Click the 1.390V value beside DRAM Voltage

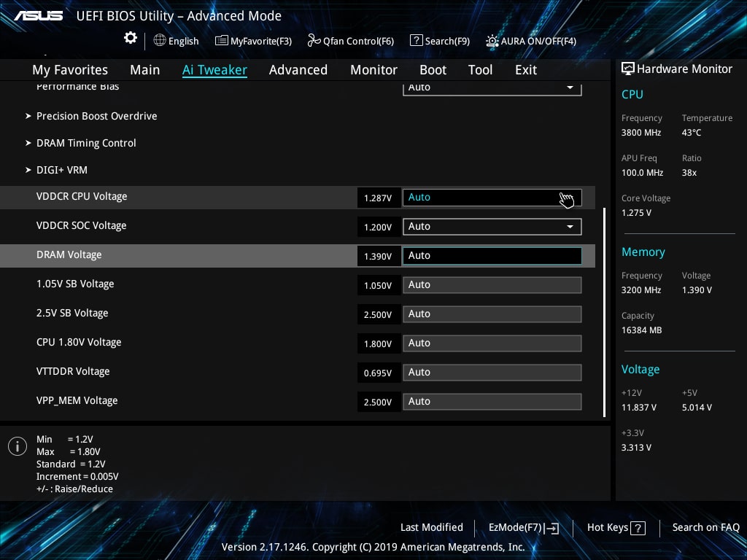[379, 256]
